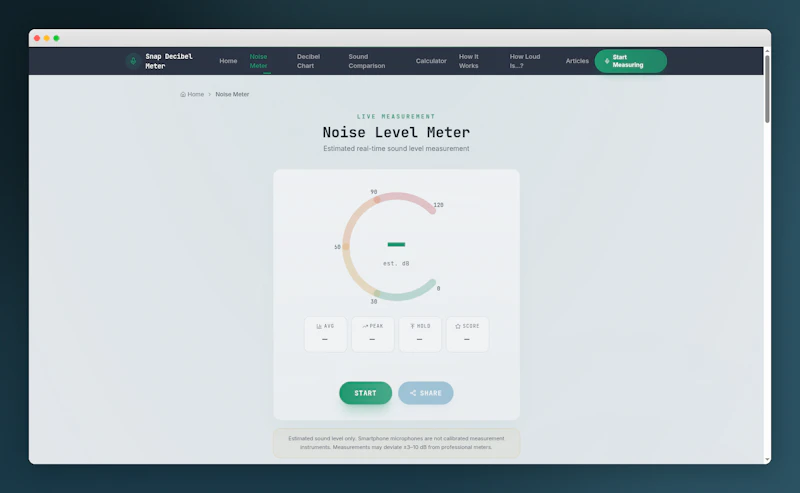The height and width of the screenshot is (493, 800).
Task: Close the window with the red button
Action: [37, 38]
